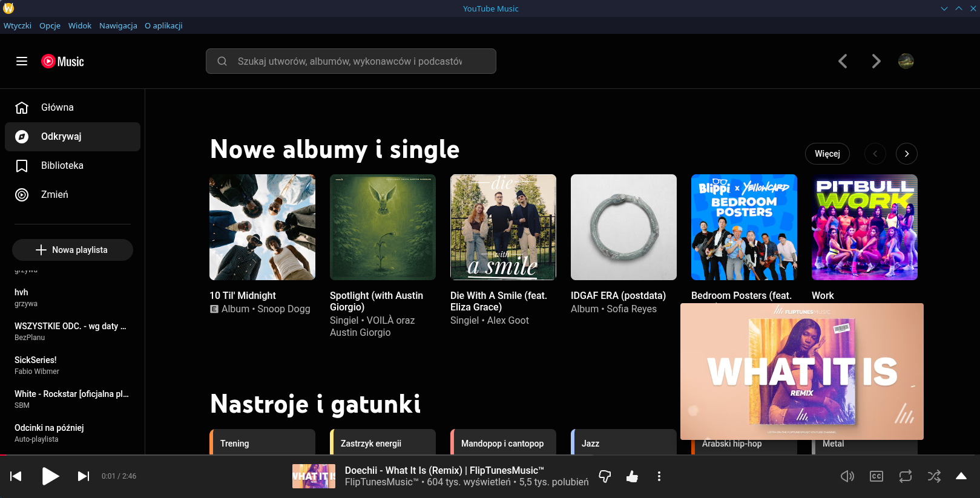980x498 pixels.
Task: Open the account avatar menu
Action: point(906,61)
